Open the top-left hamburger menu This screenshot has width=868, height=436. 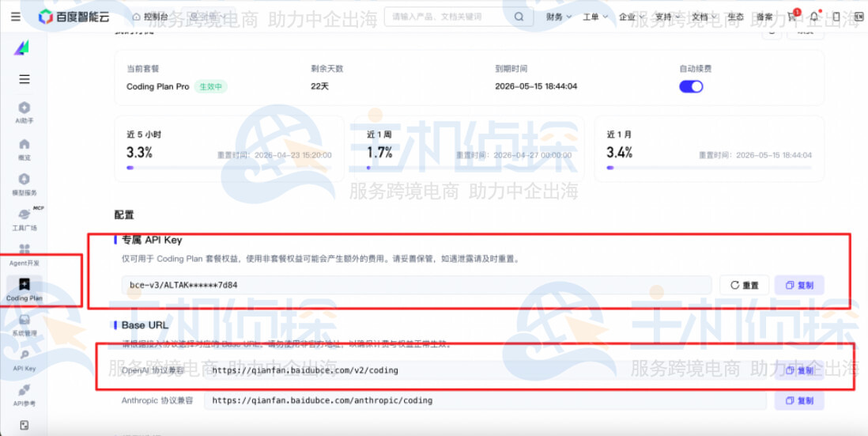tap(16, 17)
